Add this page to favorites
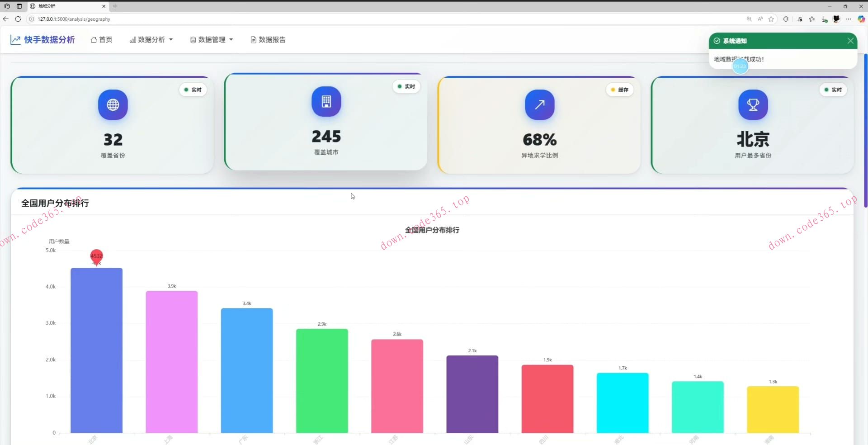Screen dimensions: 868x445 [x=771, y=19]
